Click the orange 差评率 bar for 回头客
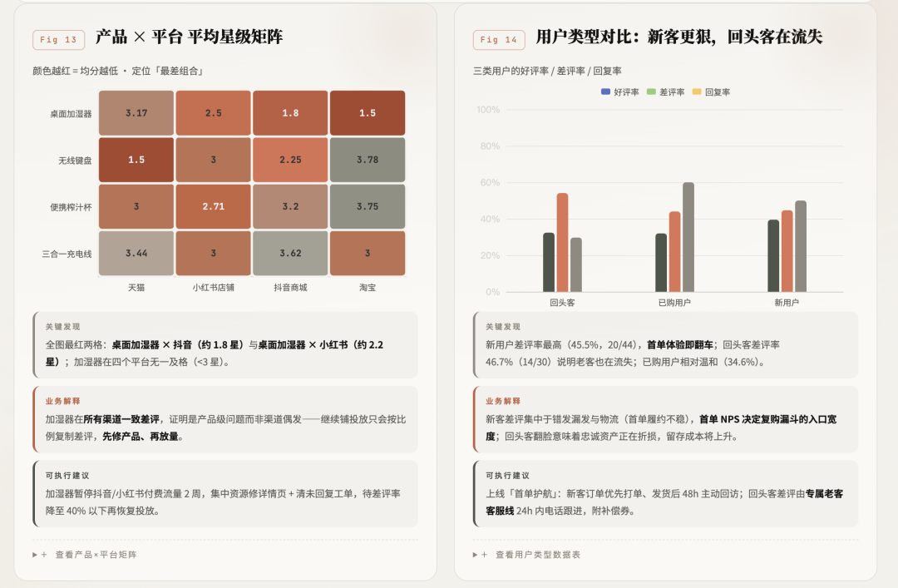Viewport: 898px width, 588px height. point(562,242)
